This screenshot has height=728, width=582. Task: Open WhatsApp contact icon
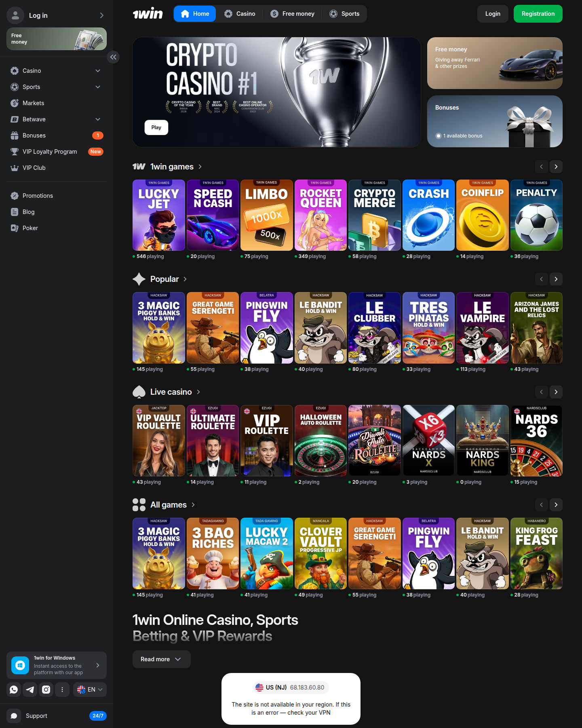click(x=14, y=690)
